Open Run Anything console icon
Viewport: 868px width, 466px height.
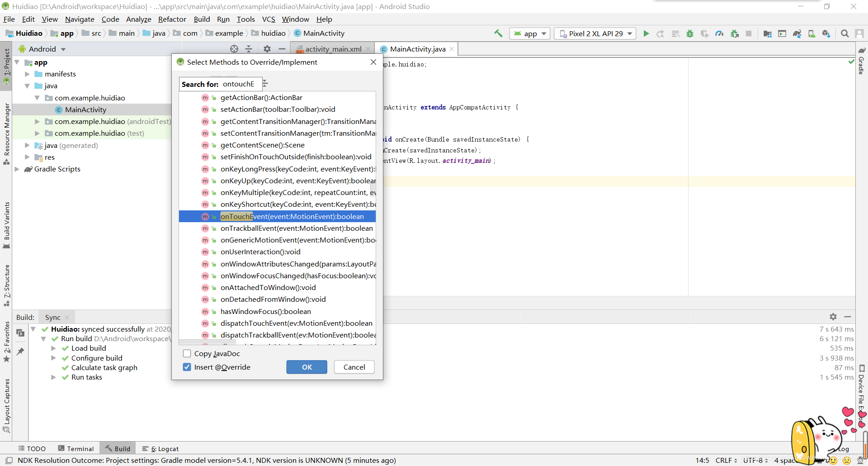tap(782, 33)
